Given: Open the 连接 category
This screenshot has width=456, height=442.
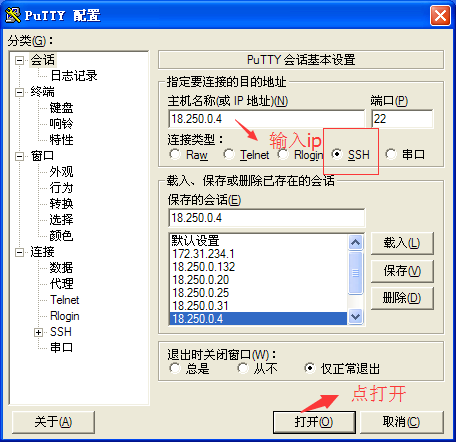Looking at the screenshot, I should tap(43, 252).
